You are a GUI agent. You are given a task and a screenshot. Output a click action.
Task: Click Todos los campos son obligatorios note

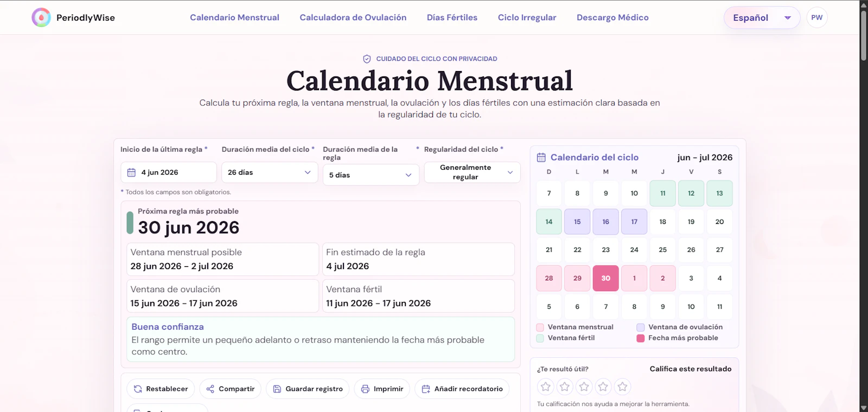click(176, 192)
